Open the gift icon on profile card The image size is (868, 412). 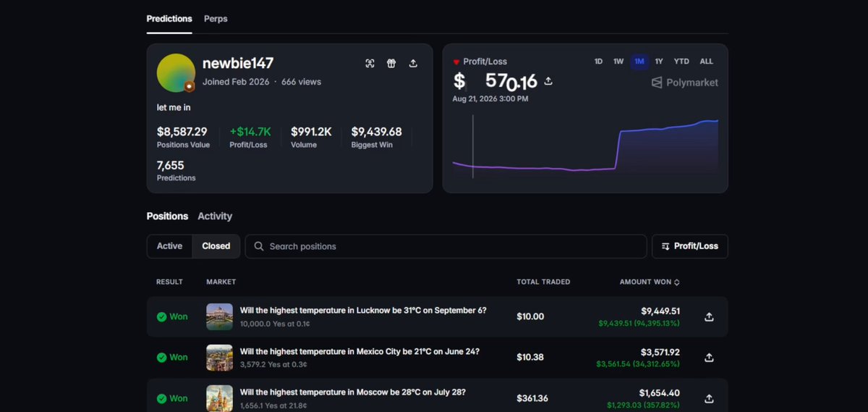pos(391,64)
